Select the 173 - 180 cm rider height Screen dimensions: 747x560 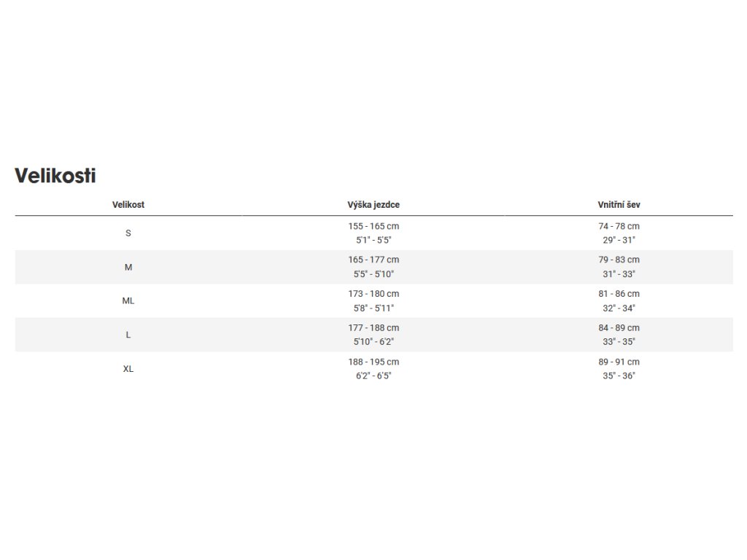(x=373, y=294)
